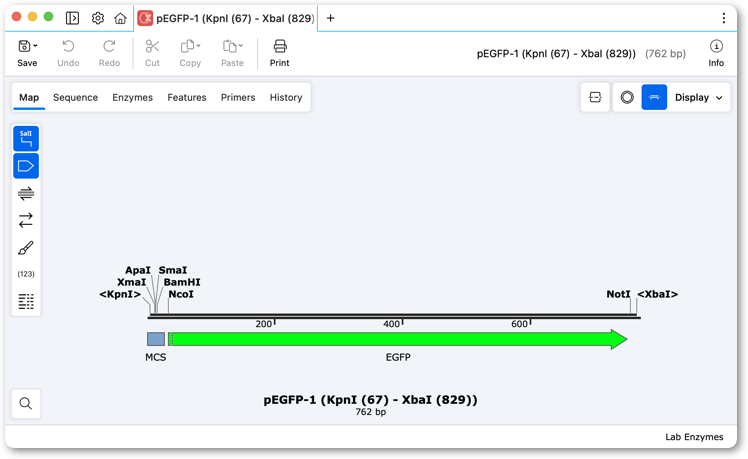Click the fit-to-width view icon

595,97
